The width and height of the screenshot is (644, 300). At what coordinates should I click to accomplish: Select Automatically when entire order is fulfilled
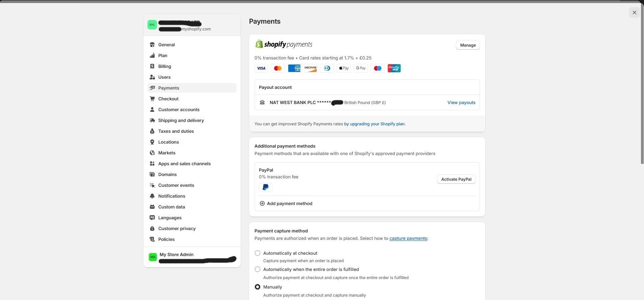coord(258,269)
